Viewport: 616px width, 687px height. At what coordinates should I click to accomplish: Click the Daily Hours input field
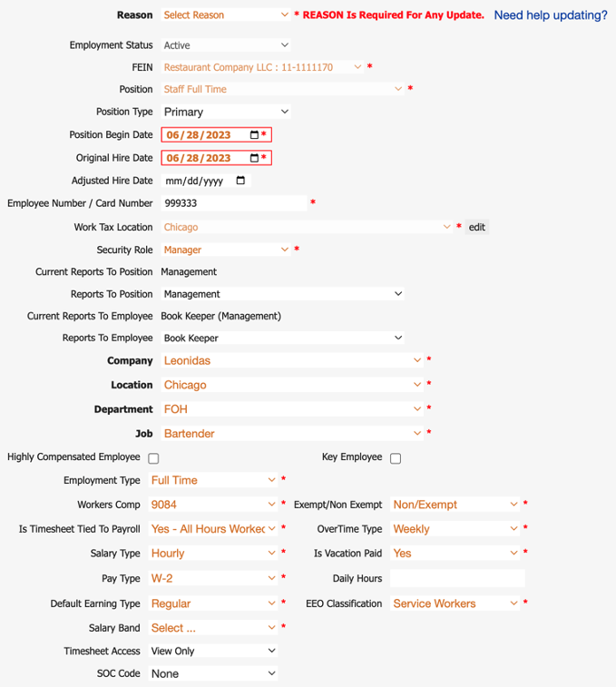tap(457, 578)
